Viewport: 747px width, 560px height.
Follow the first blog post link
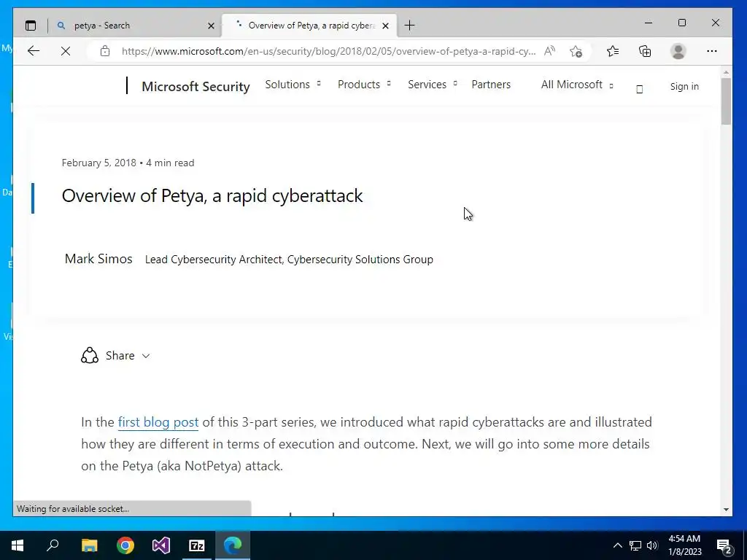(x=158, y=422)
